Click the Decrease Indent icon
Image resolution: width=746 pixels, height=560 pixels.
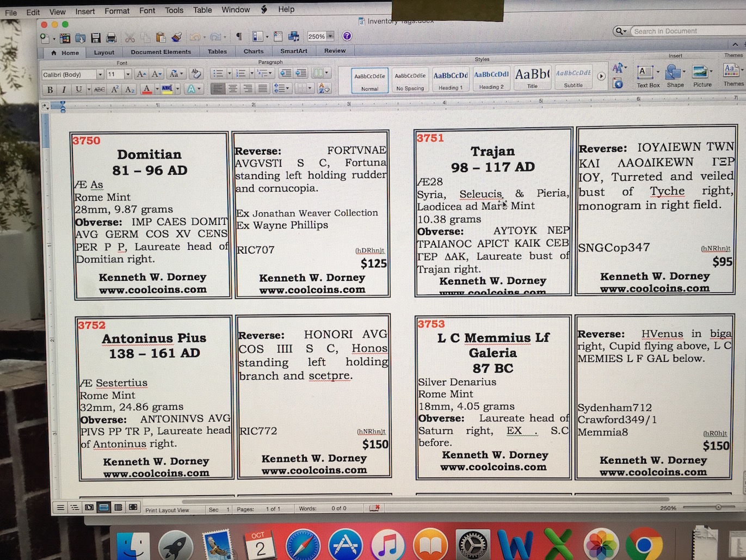(285, 73)
